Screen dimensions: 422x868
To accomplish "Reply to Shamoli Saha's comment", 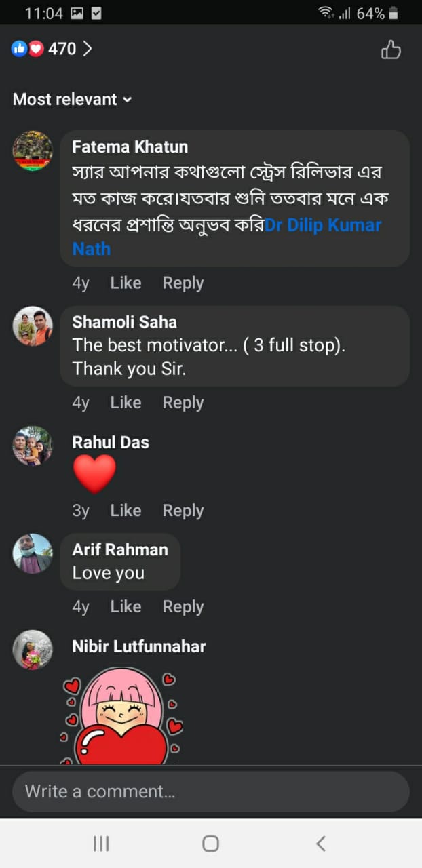I will (183, 402).
